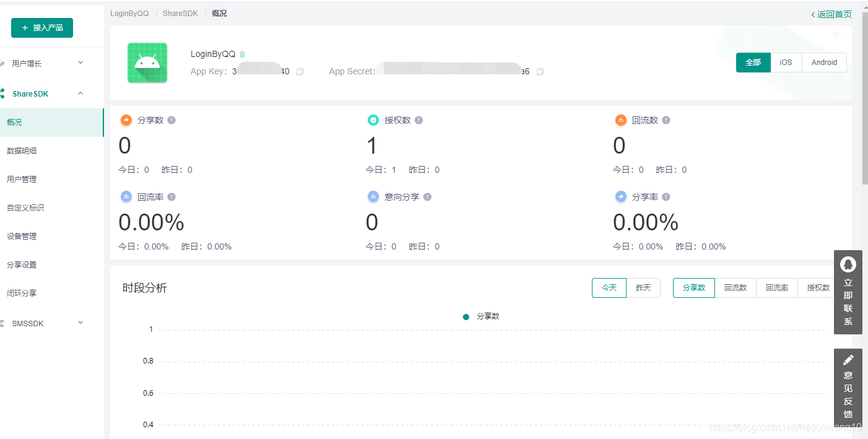Click 立即联系 QQ contact button
The height and width of the screenshot is (439, 868).
tap(848, 292)
